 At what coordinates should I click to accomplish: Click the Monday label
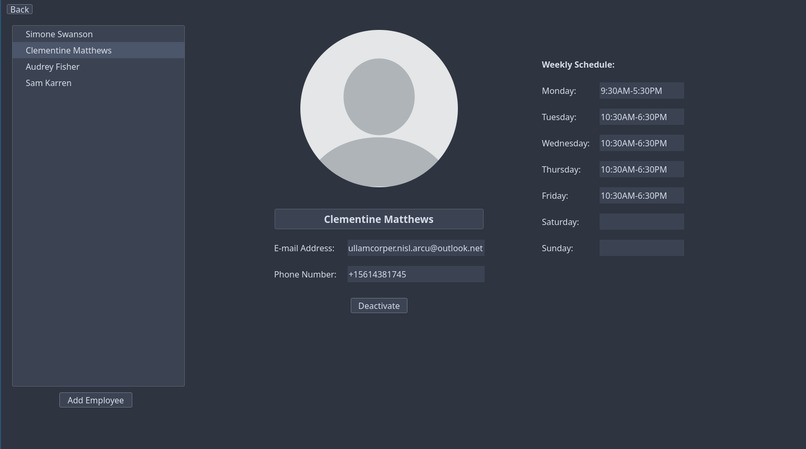pos(559,91)
